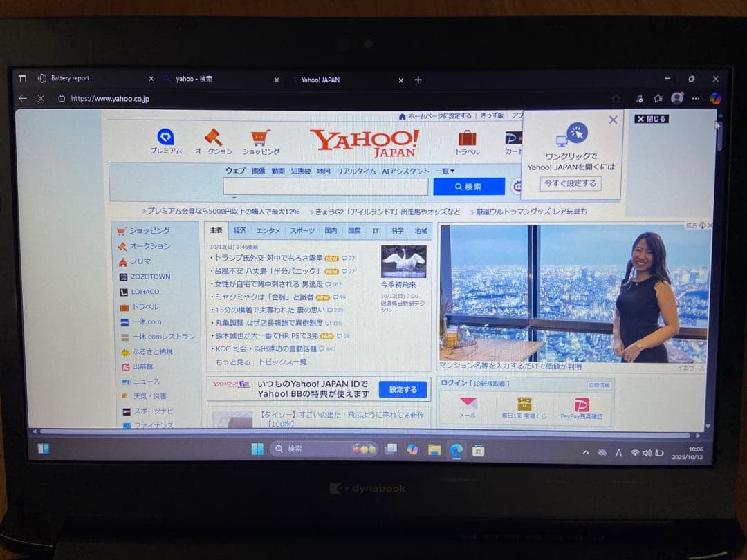Open トラベル via the suitcase icon
747x560 pixels.
pyautogui.click(x=467, y=139)
